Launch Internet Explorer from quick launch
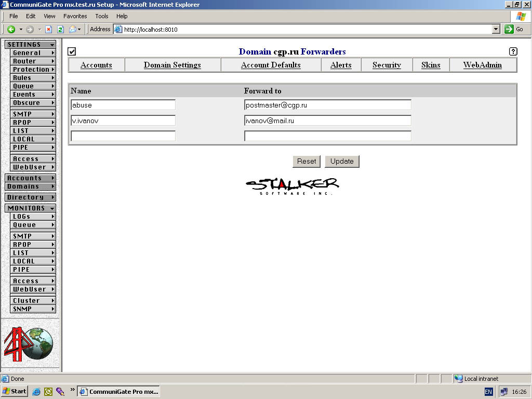Screen dimensions: 532x399 click(36, 391)
